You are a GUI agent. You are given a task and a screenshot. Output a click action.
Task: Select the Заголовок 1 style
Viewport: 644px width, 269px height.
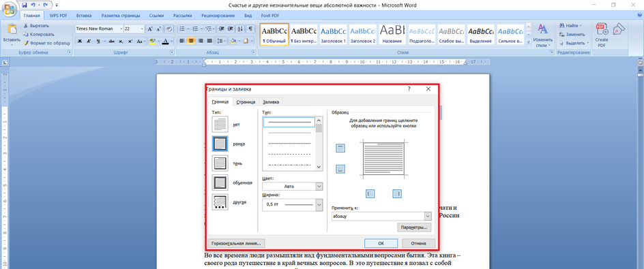coord(333,34)
